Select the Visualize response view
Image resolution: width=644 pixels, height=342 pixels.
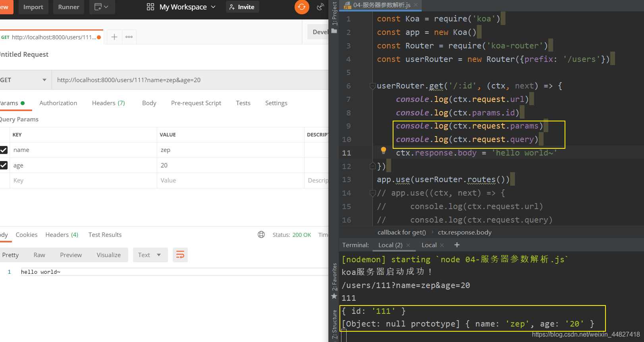(109, 255)
